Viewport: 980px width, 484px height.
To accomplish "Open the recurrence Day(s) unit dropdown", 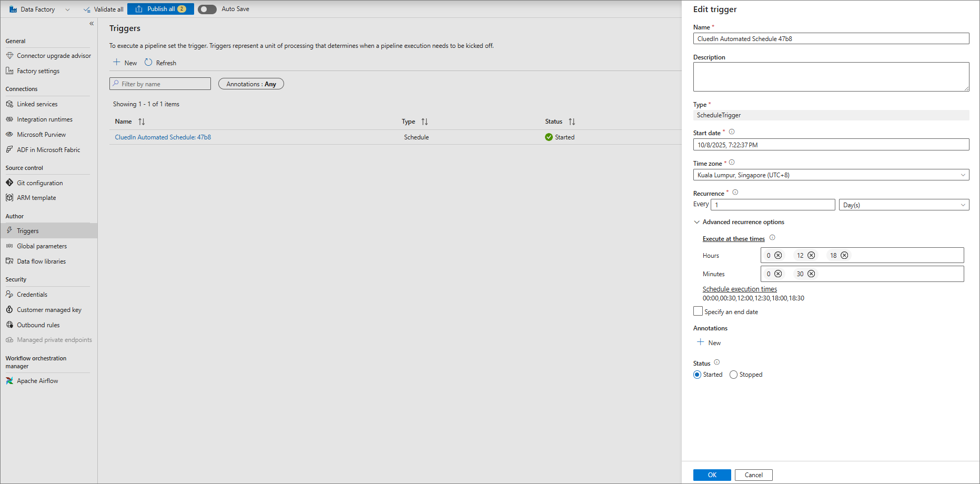I will 903,205.
